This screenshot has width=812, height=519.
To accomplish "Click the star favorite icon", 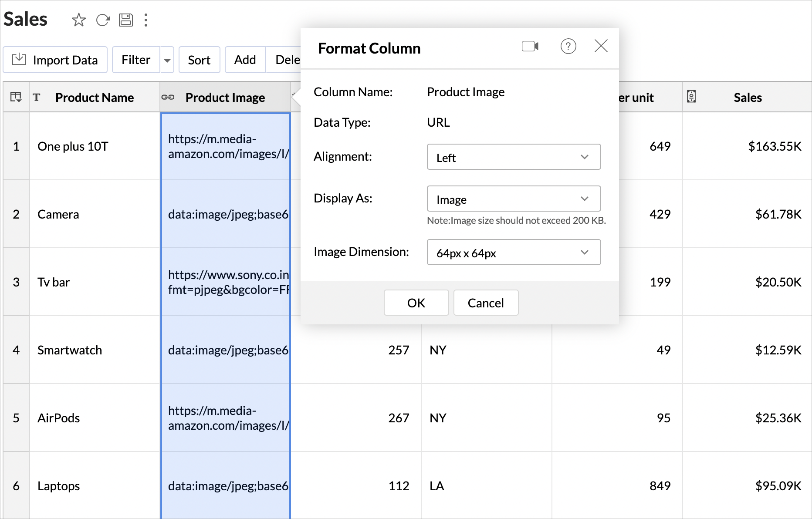I will click(x=78, y=20).
